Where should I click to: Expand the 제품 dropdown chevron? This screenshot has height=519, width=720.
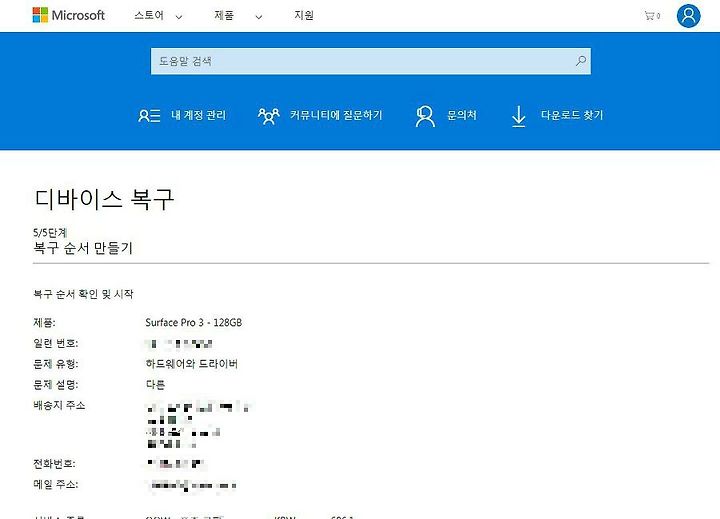click(x=259, y=17)
